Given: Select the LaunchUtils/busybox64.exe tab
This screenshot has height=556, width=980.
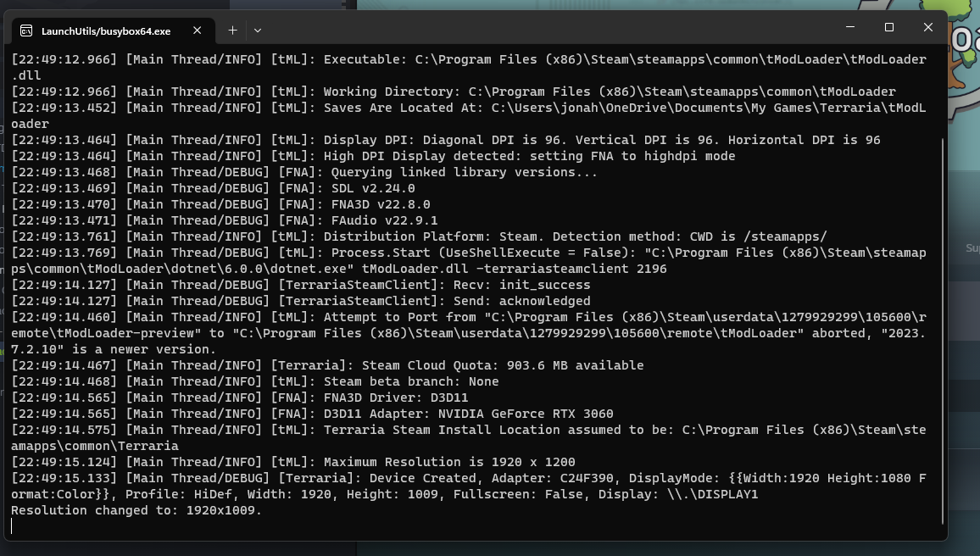Looking at the screenshot, I should 106,31.
